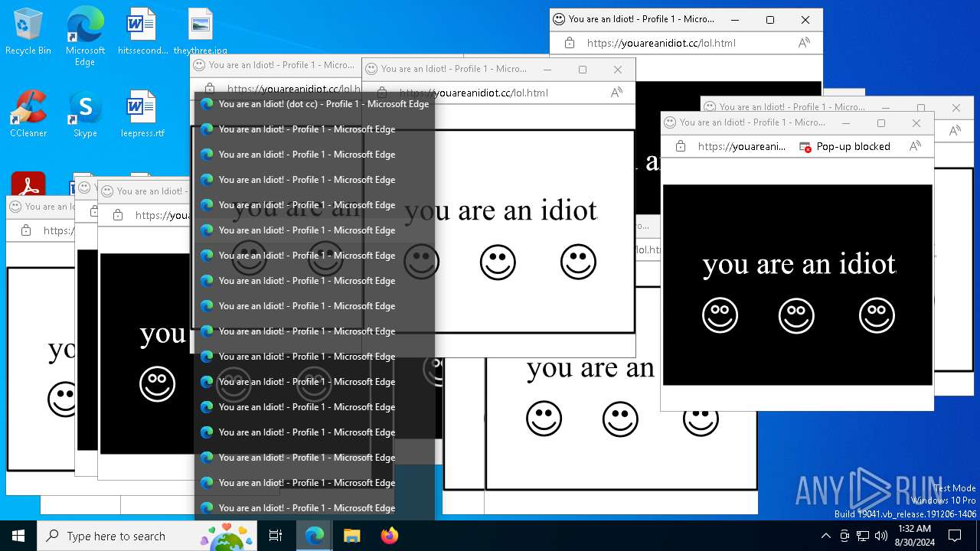Click the middle smiley in the middle white window

498,262
